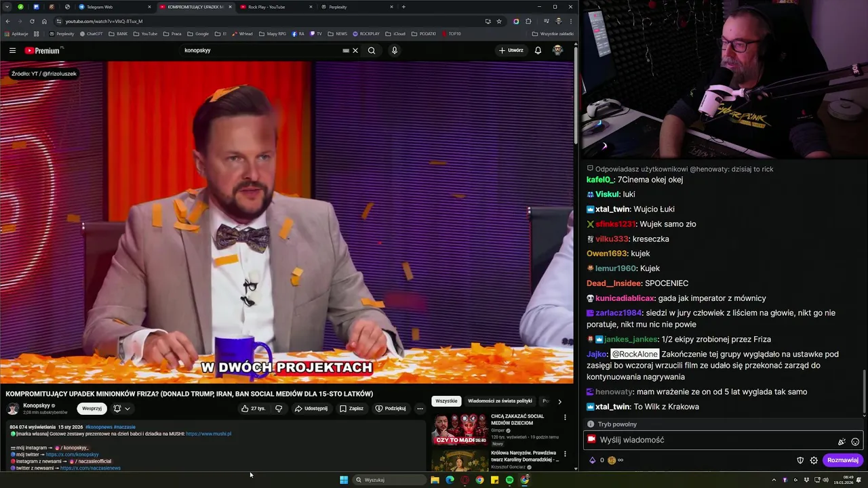This screenshot has height=488, width=868.
Task: Click the Twitch chat vertical scrollbar
Action: coord(864,392)
